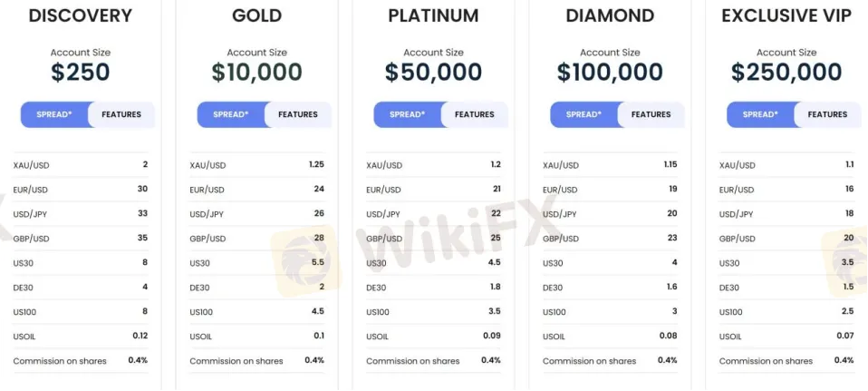Click the US100 row in Exclusive VIP
The image size is (868, 391).
[x=786, y=312]
